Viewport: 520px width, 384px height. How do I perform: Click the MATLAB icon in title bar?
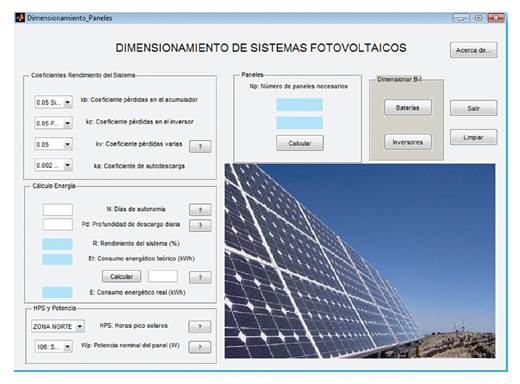20,18
